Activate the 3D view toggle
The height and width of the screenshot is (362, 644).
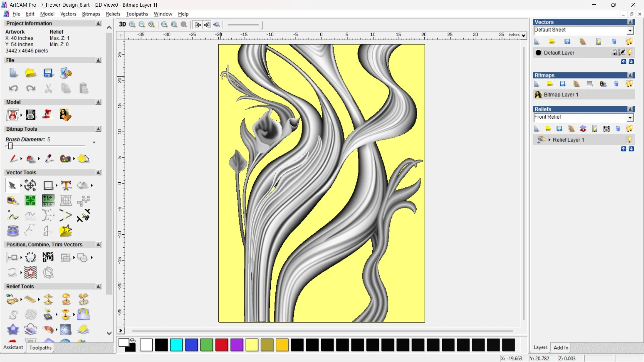pyautogui.click(x=122, y=24)
